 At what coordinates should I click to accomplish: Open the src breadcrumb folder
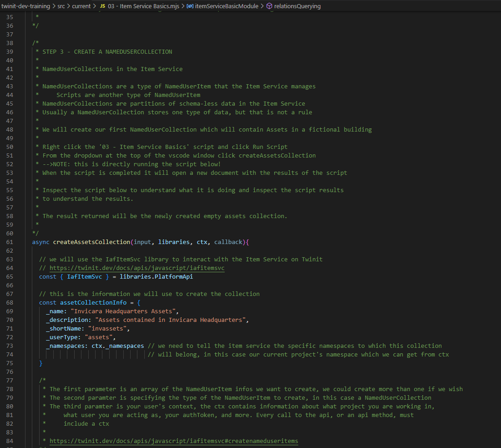point(61,6)
